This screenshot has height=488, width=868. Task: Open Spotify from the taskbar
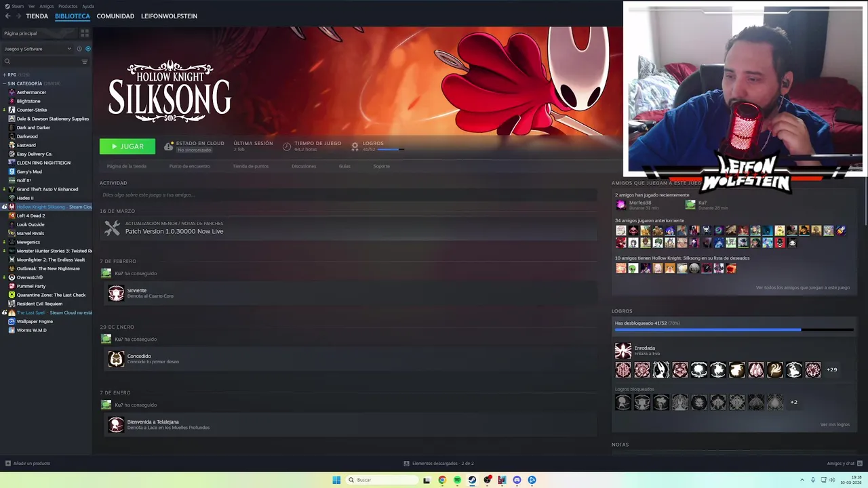pyautogui.click(x=457, y=480)
